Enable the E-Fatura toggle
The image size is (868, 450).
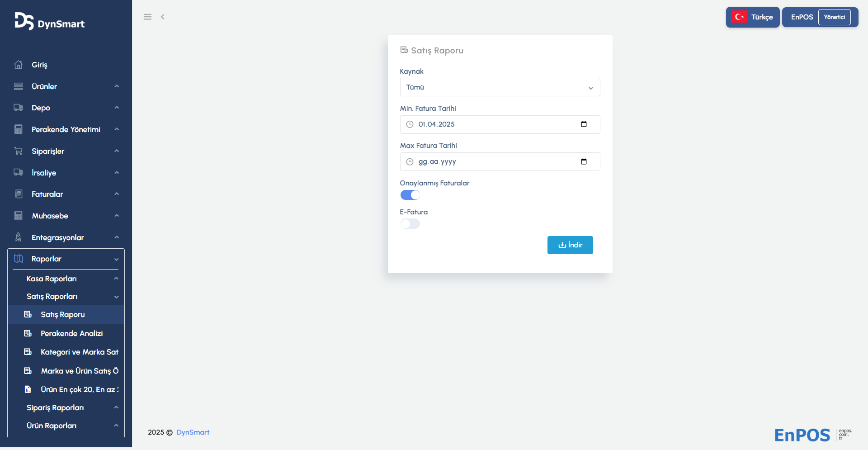(410, 224)
